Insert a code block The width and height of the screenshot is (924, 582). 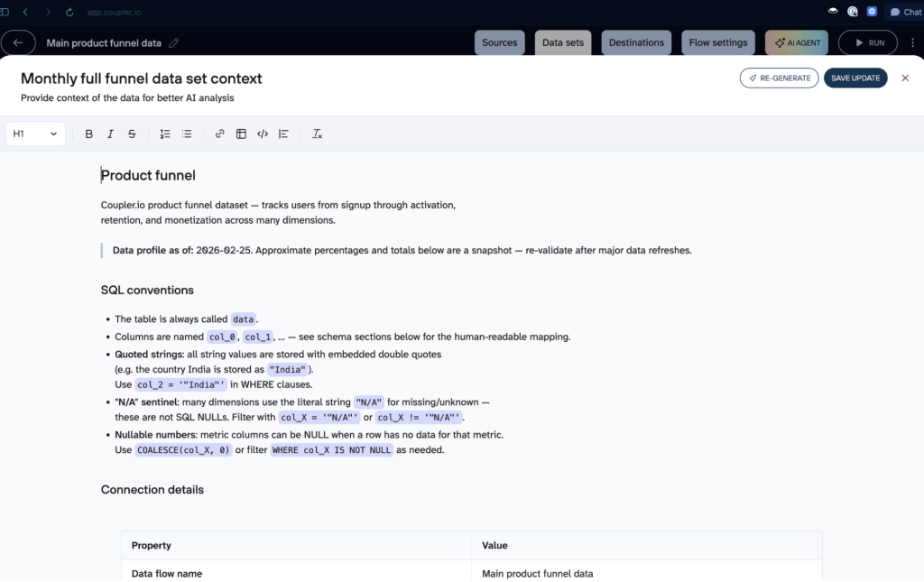click(263, 134)
